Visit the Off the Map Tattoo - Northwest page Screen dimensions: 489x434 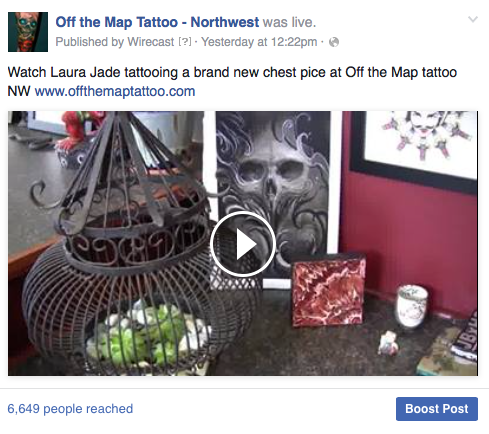[157, 22]
